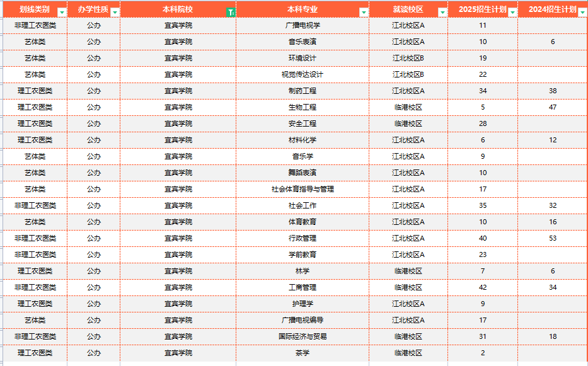Select 公办 cell in 学前教育 row
Image resolution: width=588 pixels, height=366 pixels.
(94, 254)
